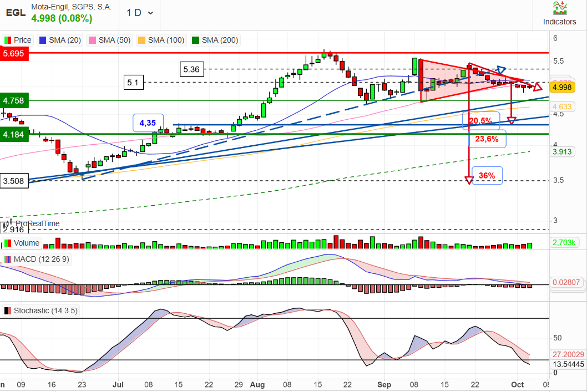Select the Stochastic (14 3 5) label
The height and width of the screenshot is (392, 587).
click(45, 311)
